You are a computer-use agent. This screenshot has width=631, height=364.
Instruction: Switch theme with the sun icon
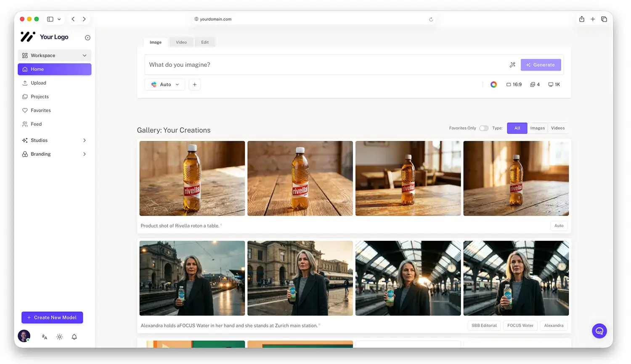coord(59,337)
